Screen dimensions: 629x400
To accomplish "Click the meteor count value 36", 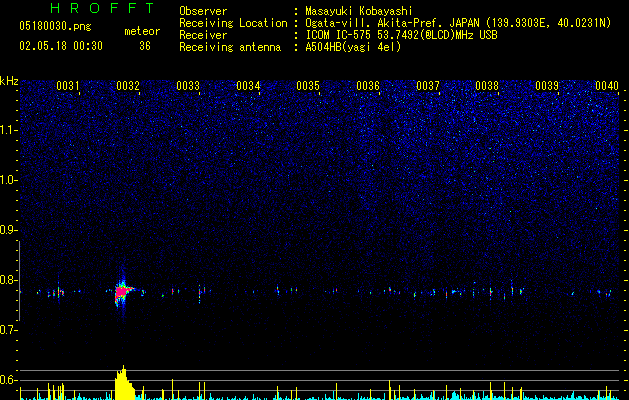I will (145, 46).
